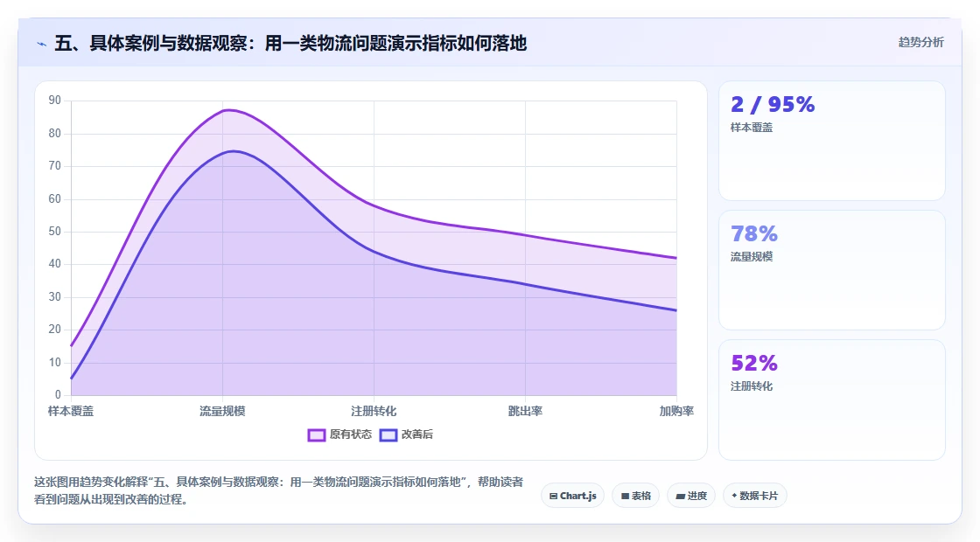Screen dimensions: 980x542
Task: Click the 流量规模 caption in second card
Action: pyautogui.click(x=752, y=257)
